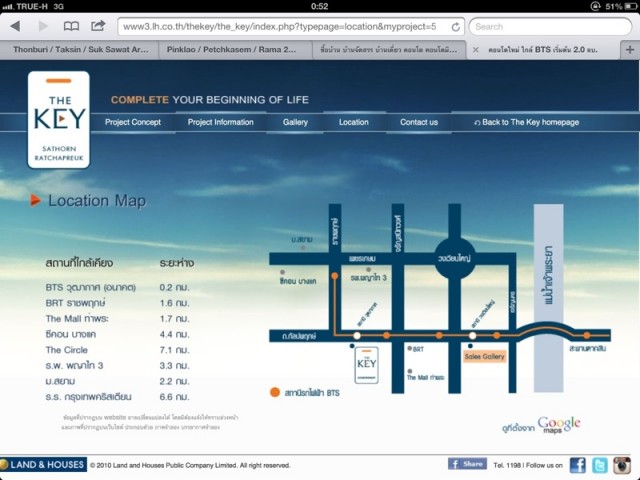Tap the Safari Search field

pos(550,26)
